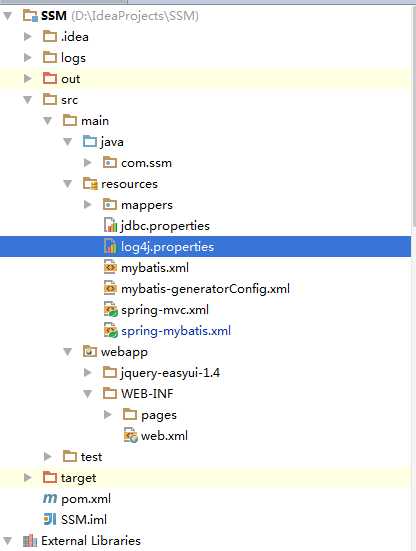Collapse the main folder arrow
Image resolution: width=416 pixels, height=551 pixels.
(x=47, y=121)
